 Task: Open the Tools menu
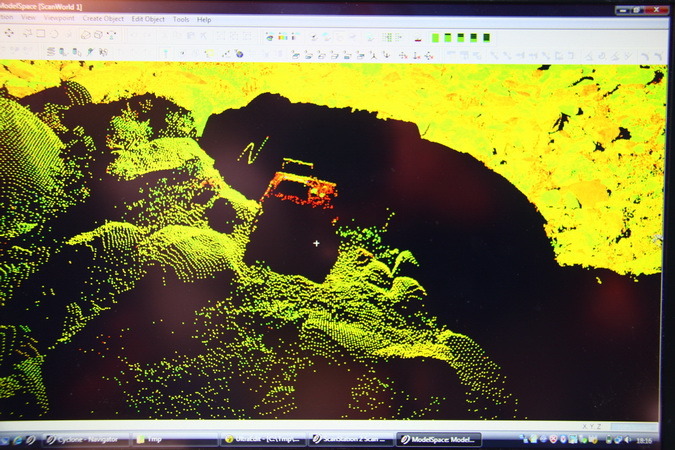pyautogui.click(x=181, y=19)
